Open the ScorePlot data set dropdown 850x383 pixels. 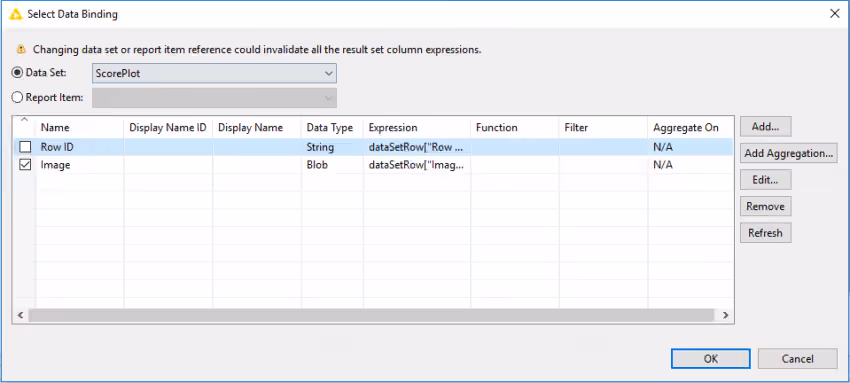[214, 73]
